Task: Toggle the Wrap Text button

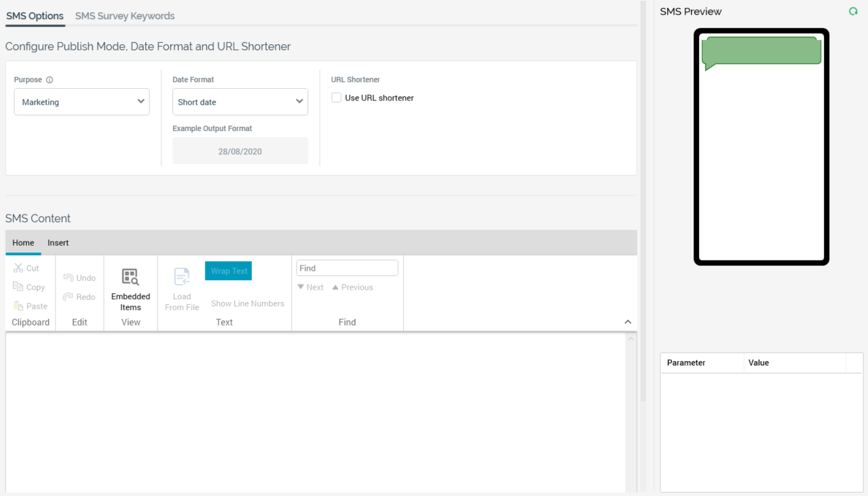Action: [x=229, y=271]
